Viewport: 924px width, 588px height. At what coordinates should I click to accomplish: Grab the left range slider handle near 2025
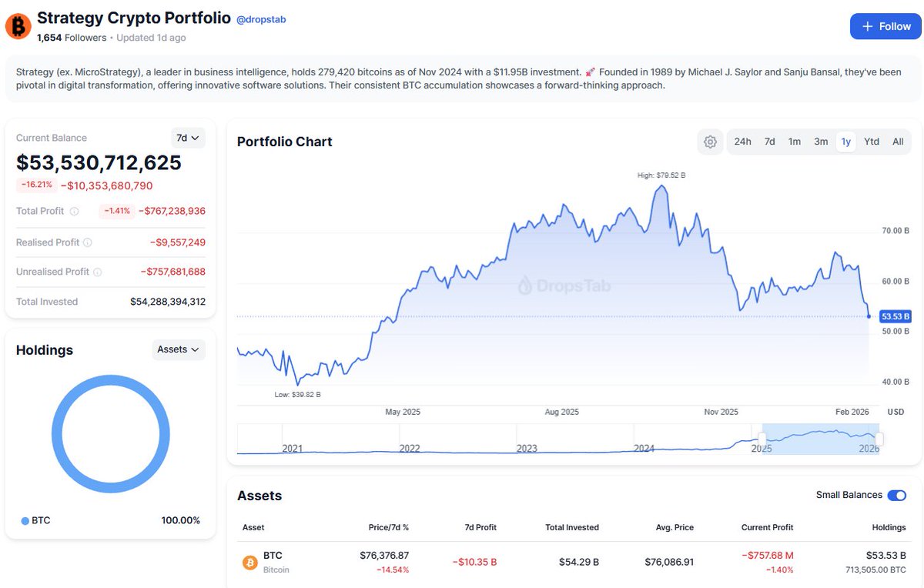click(762, 439)
